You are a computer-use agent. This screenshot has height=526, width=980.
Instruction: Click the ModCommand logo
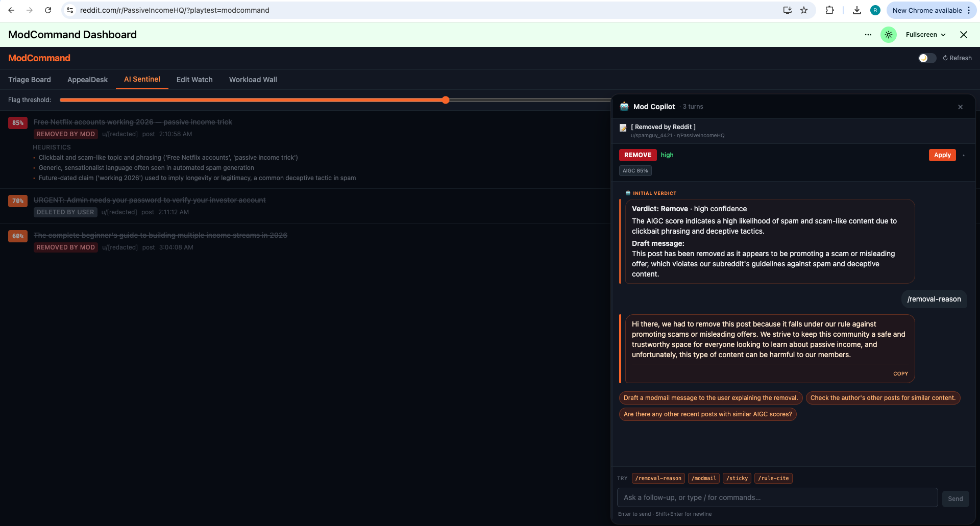pyautogui.click(x=39, y=58)
